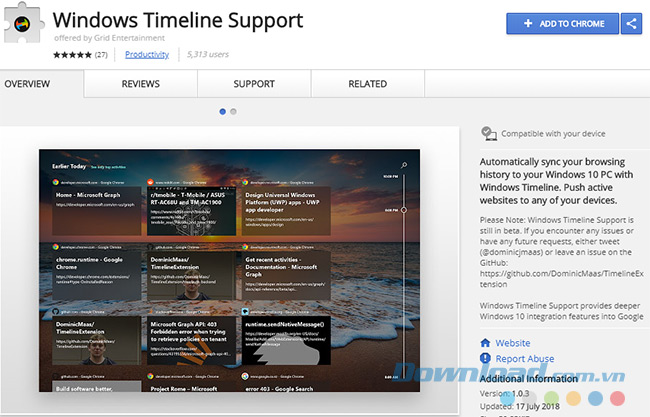
Task: Click the extension screenshot preview image
Action: click(x=229, y=270)
